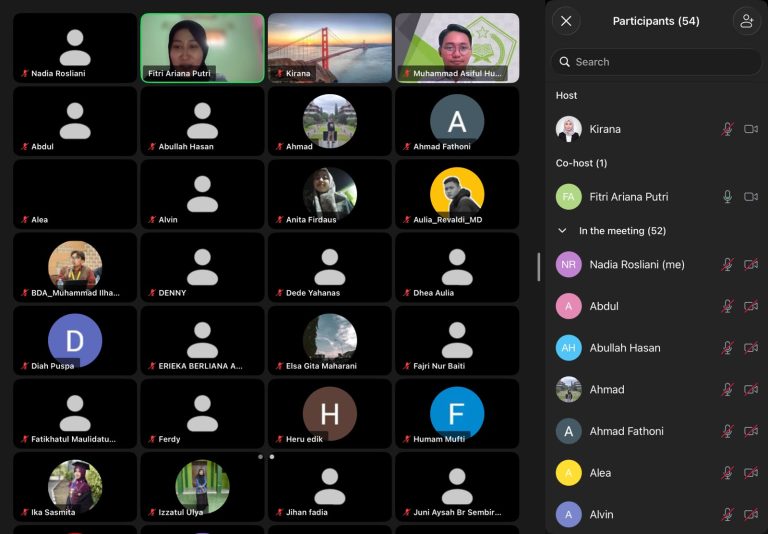This screenshot has width=768, height=534.
Task: Click the Ahmad Fathoni name in list
Action: pyautogui.click(x=626, y=431)
